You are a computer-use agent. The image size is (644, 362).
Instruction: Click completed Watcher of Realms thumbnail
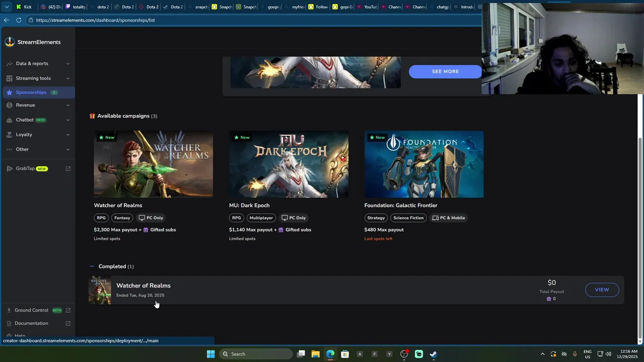click(x=100, y=290)
